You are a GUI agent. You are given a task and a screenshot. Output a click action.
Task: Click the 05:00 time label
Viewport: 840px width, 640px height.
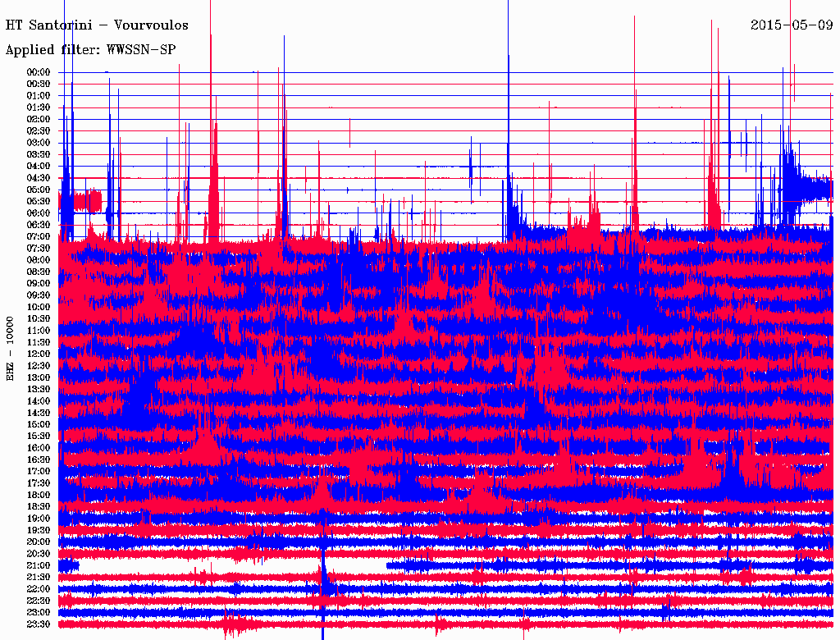[39, 190]
